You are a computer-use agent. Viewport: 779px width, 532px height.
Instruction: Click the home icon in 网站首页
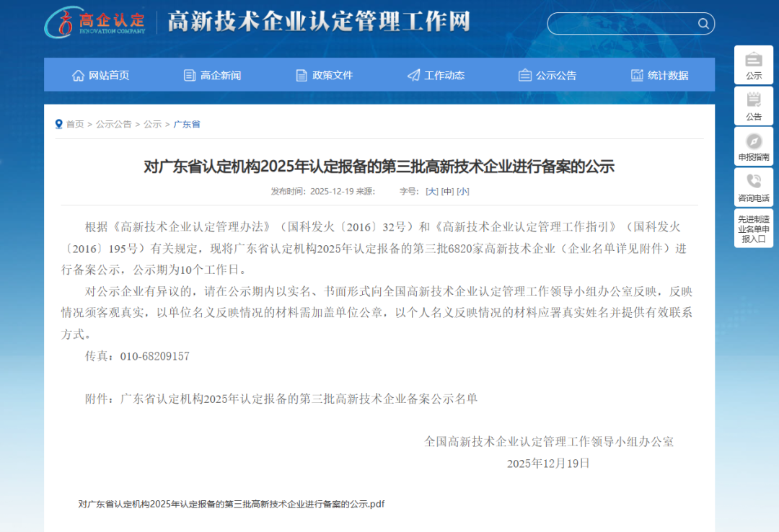click(x=78, y=75)
